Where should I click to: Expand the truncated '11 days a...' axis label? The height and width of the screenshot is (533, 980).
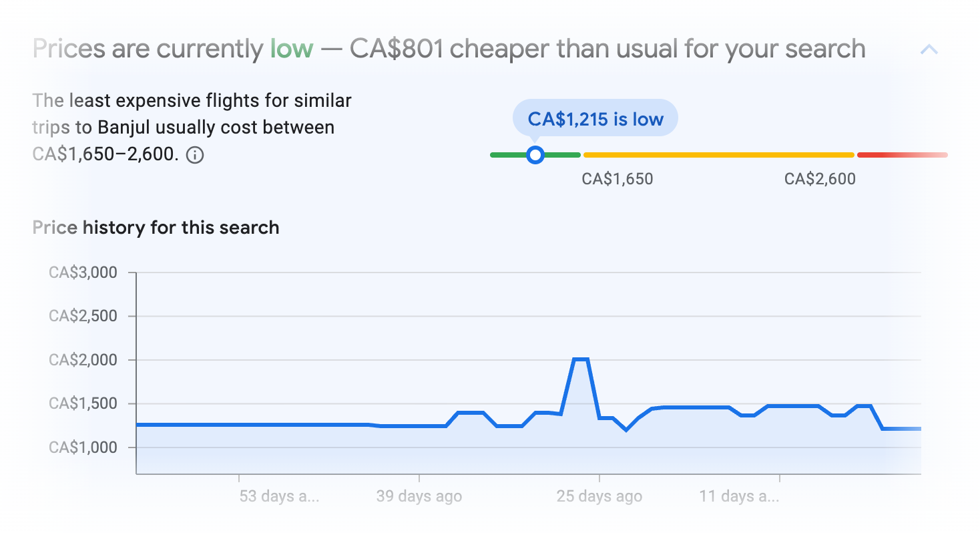point(738,496)
